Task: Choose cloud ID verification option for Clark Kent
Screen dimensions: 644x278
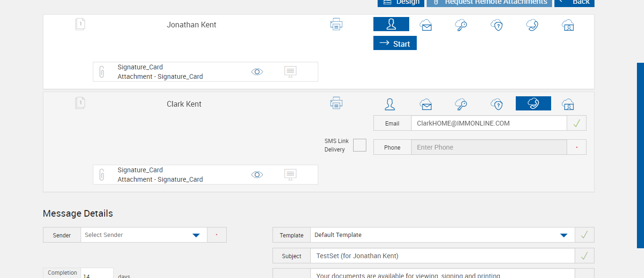Action: click(568, 104)
